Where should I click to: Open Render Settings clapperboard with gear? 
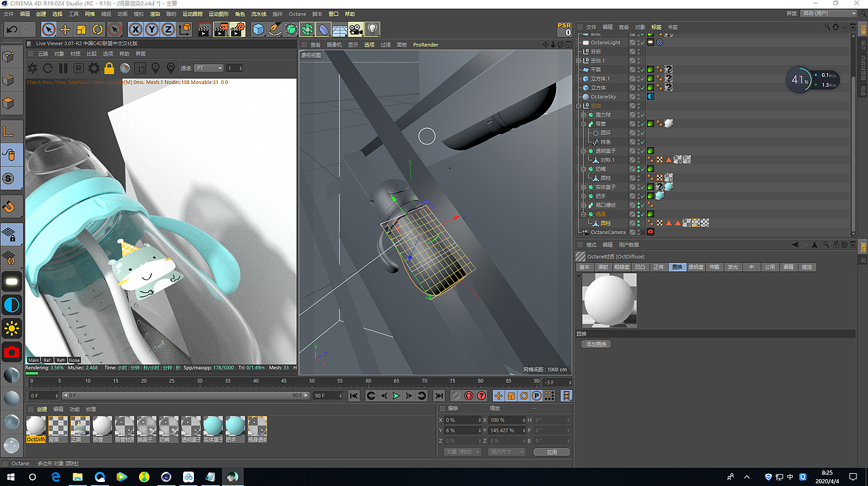point(237,29)
